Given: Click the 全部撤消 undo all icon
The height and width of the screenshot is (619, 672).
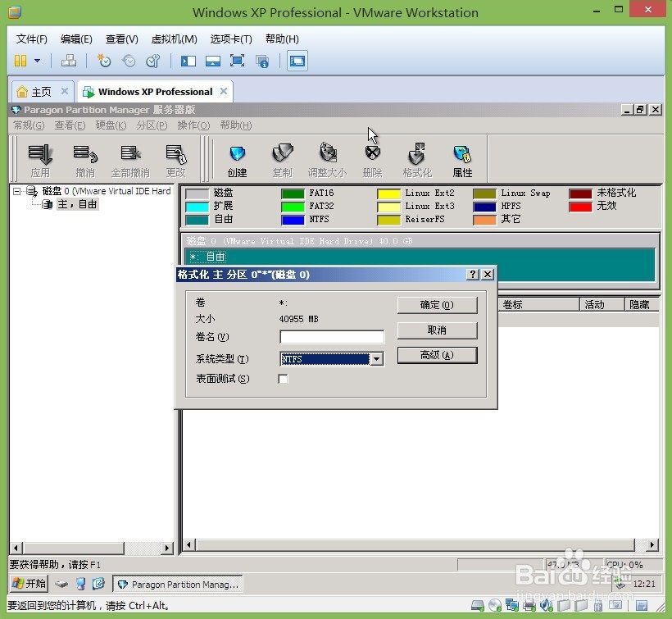Looking at the screenshot, I should coord(130,161).
